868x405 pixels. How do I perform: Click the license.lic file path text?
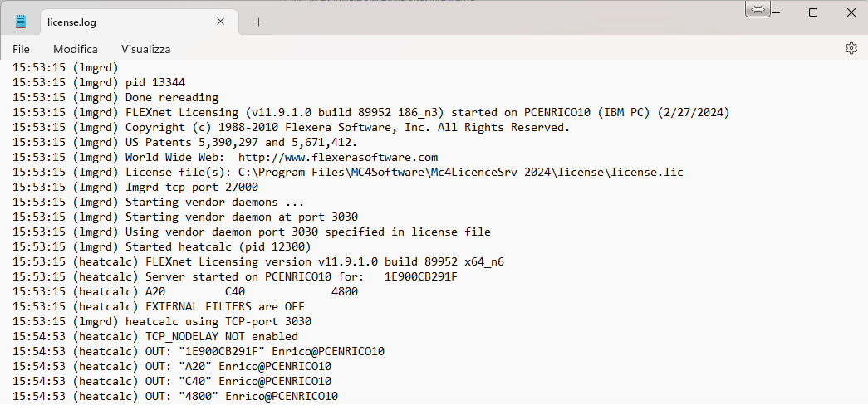click(x=460, y=172)
